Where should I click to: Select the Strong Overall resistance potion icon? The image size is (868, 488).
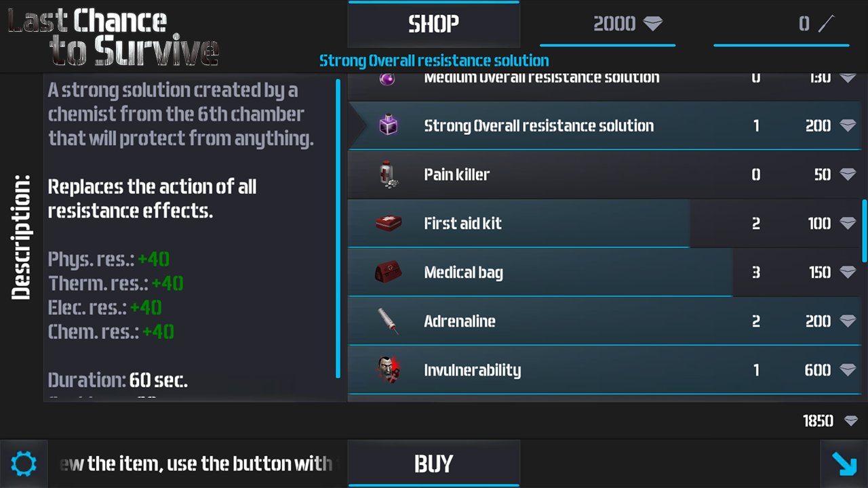point(389,125)
